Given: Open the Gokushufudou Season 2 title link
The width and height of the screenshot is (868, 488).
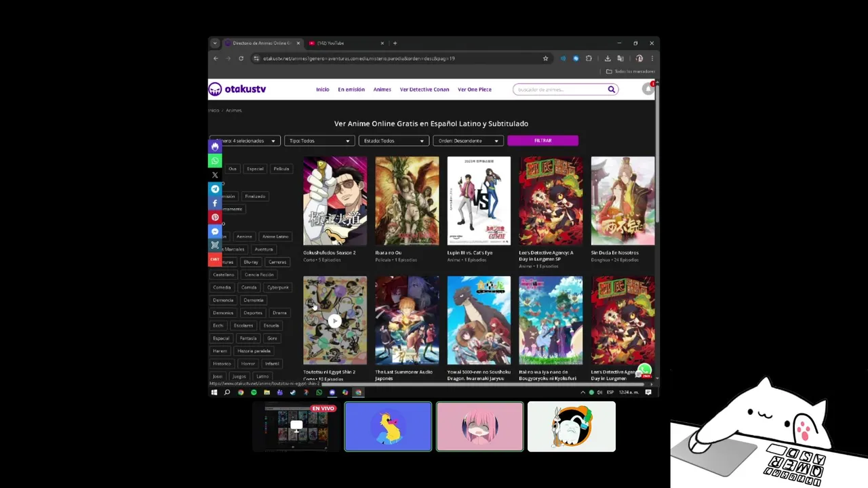Looking at the screenshot, I should click(330, 253).
